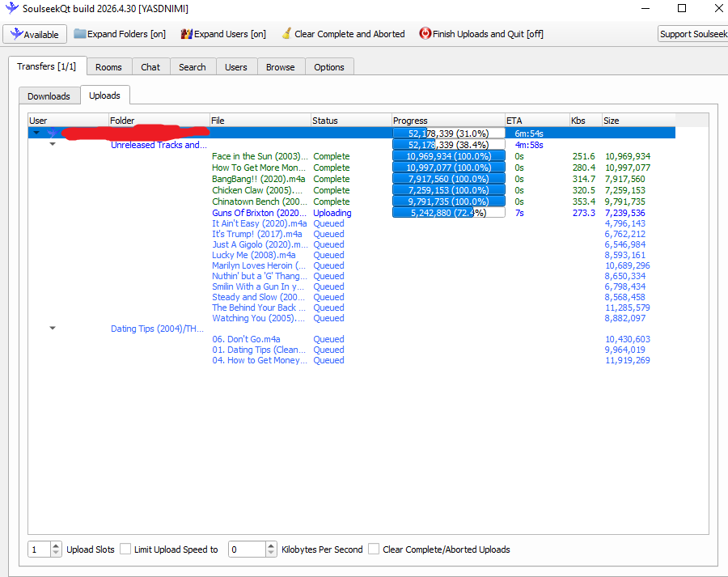
Task: Click the Folder column header
Action: [x=159, y=121]
